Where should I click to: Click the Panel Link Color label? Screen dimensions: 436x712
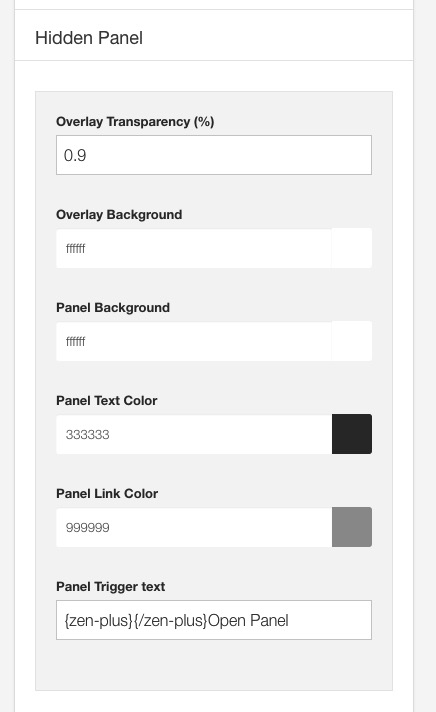click(x=107, y=494)
